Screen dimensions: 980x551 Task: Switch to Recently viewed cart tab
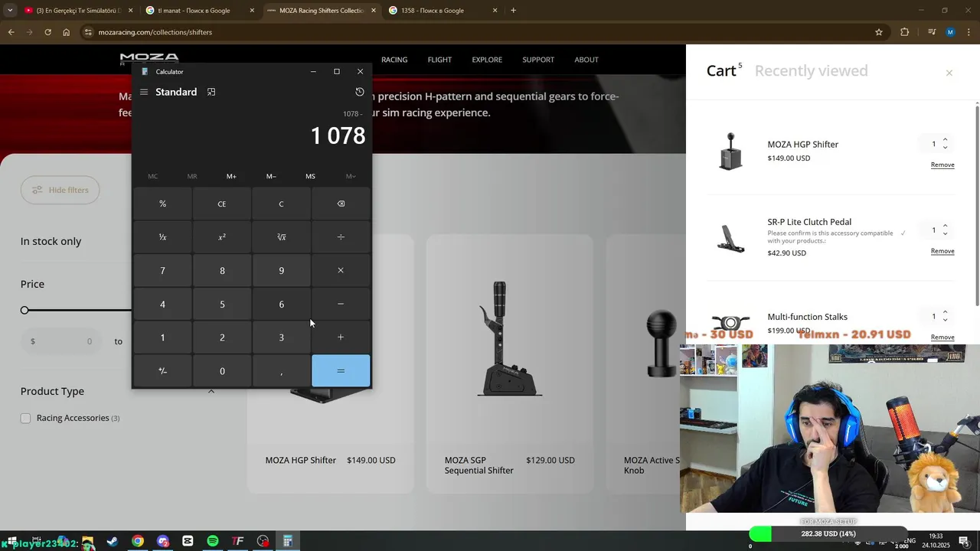click(x=811, y=70)
